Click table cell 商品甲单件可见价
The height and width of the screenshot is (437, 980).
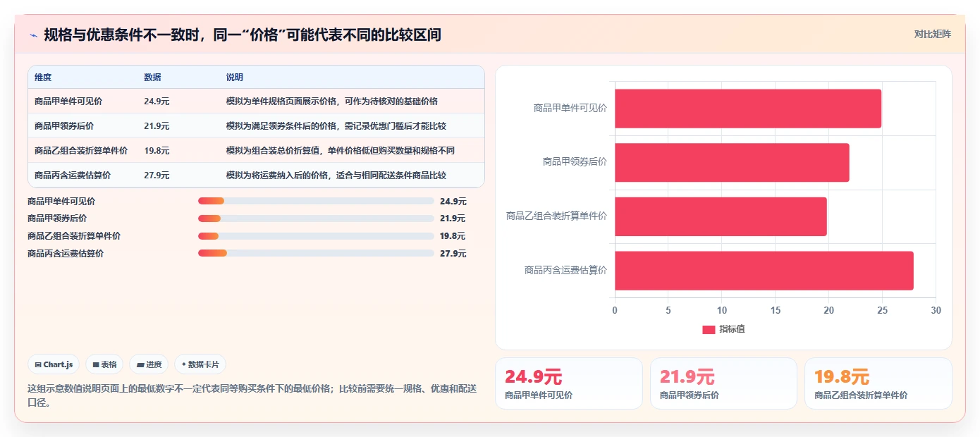(68, 101)
